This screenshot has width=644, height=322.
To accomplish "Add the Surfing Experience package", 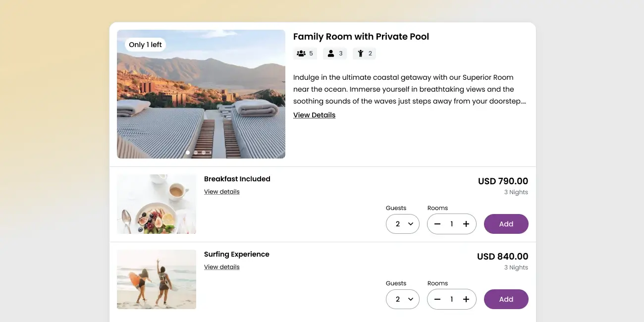I will tap(506, 299).
